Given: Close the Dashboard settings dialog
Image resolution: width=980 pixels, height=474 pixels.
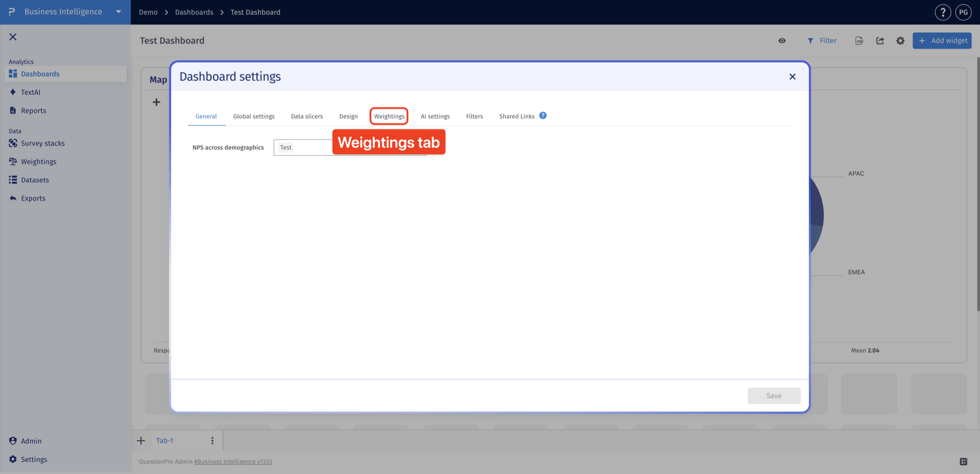Looking at the screenshot, I should click(x=792, y=77).
